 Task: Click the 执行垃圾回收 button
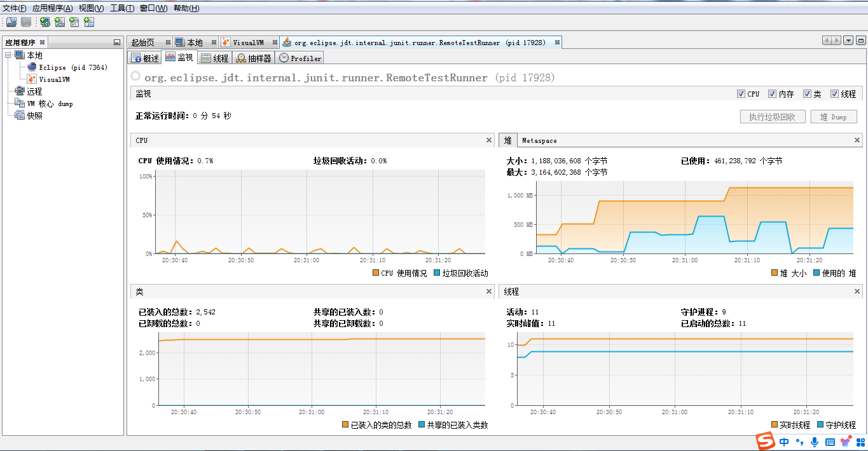point(773,117)
